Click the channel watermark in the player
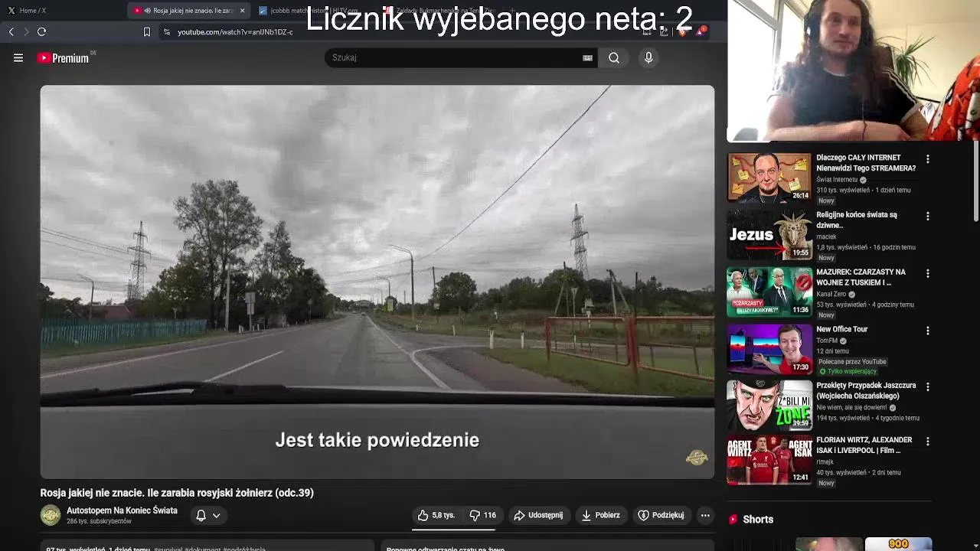Image resolution: width=980 pixels, height=551 pixels. tap(697, 458)
